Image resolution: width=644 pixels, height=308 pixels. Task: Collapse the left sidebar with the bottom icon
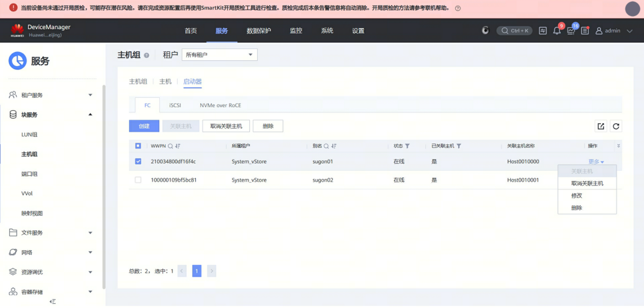click(x=52, y=301)
